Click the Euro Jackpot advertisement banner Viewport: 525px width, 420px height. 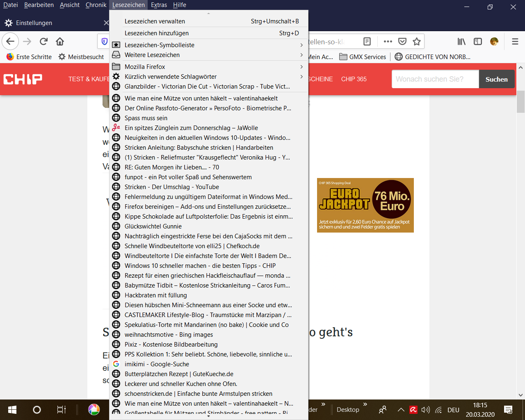365,205
